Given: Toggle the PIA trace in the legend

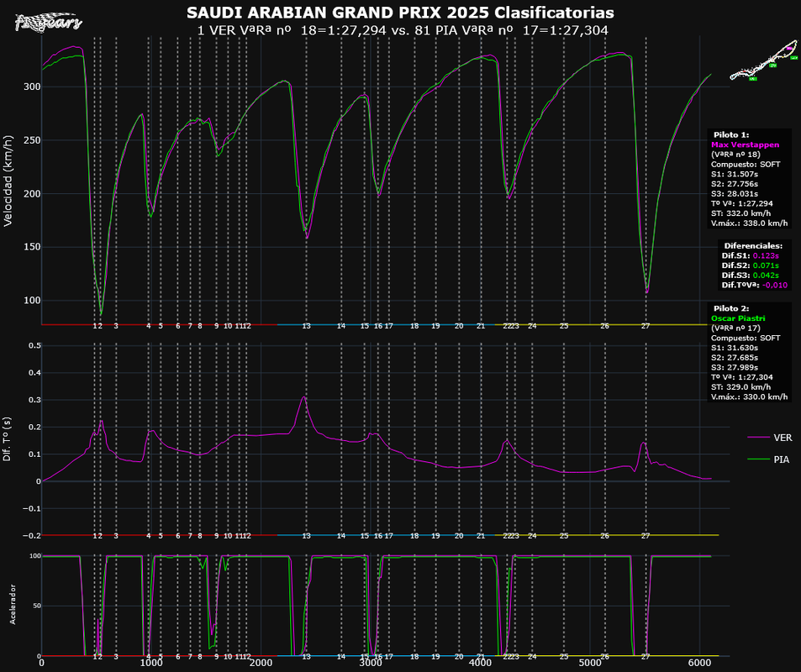Looking at the screenshot, I should 768,459.
